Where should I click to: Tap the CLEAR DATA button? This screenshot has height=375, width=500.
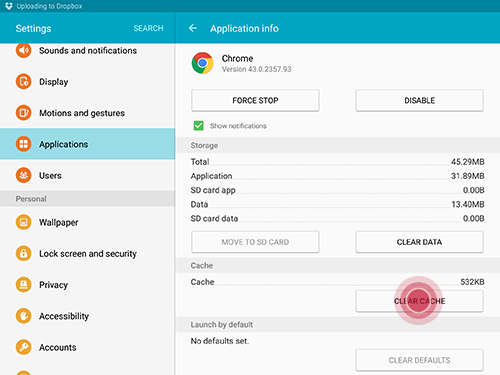[x=419, y=242]
